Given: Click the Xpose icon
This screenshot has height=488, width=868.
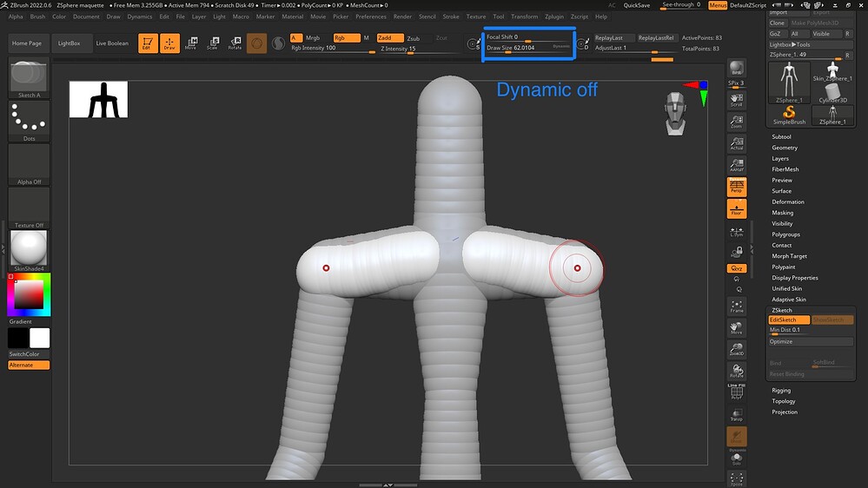Looking at the screenshot, I should (736, 478).
